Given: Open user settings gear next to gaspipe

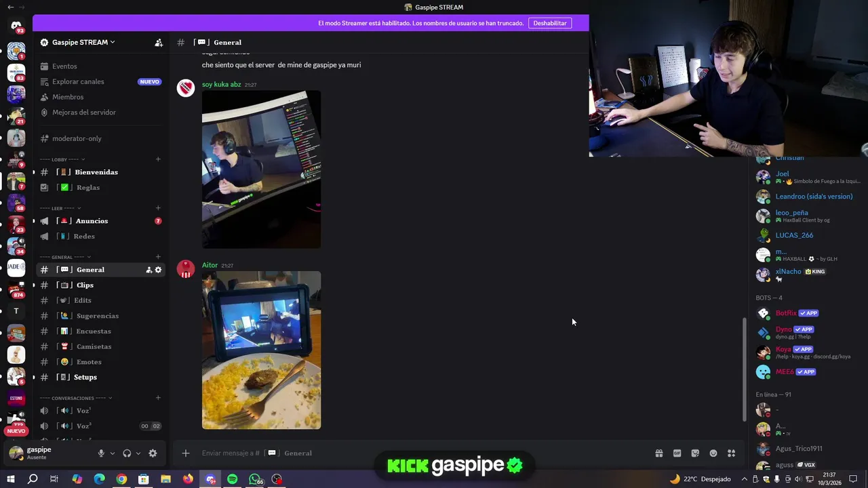Looking at the screenshot, I should tap(153, 453).
